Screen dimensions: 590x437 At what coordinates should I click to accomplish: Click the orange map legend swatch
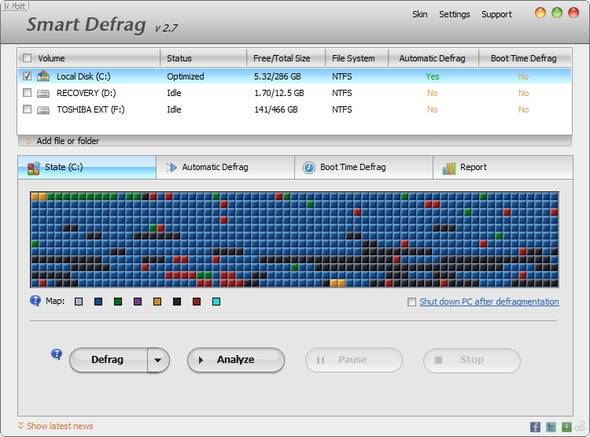point(157,301)
